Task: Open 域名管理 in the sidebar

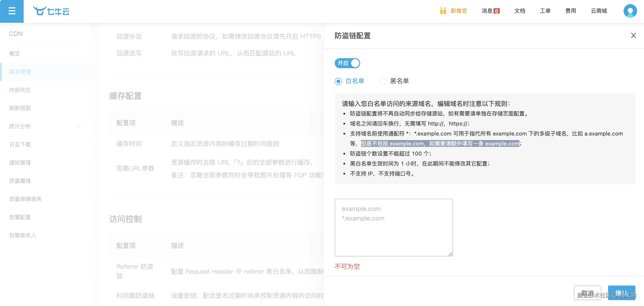Action: [x=20, y=72]
